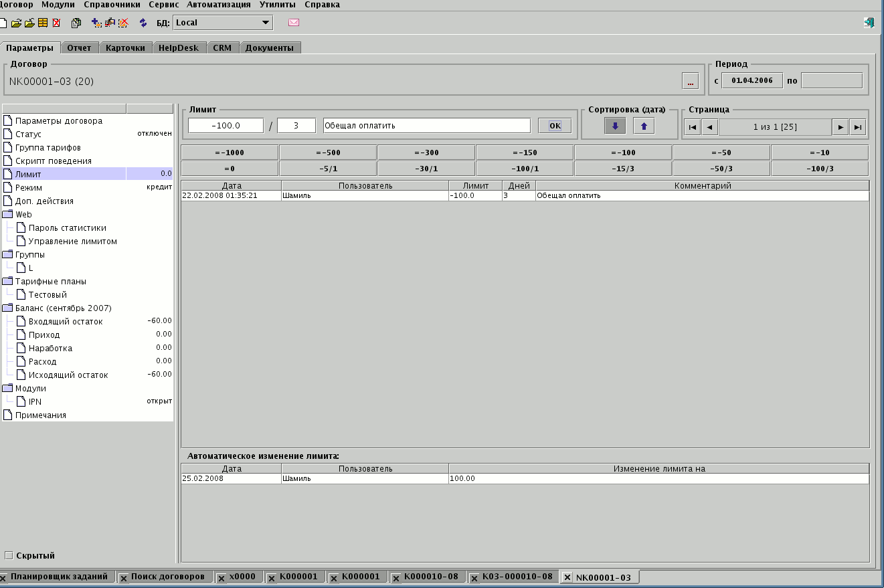Open contract selector ellipsis button

[690, 82]
